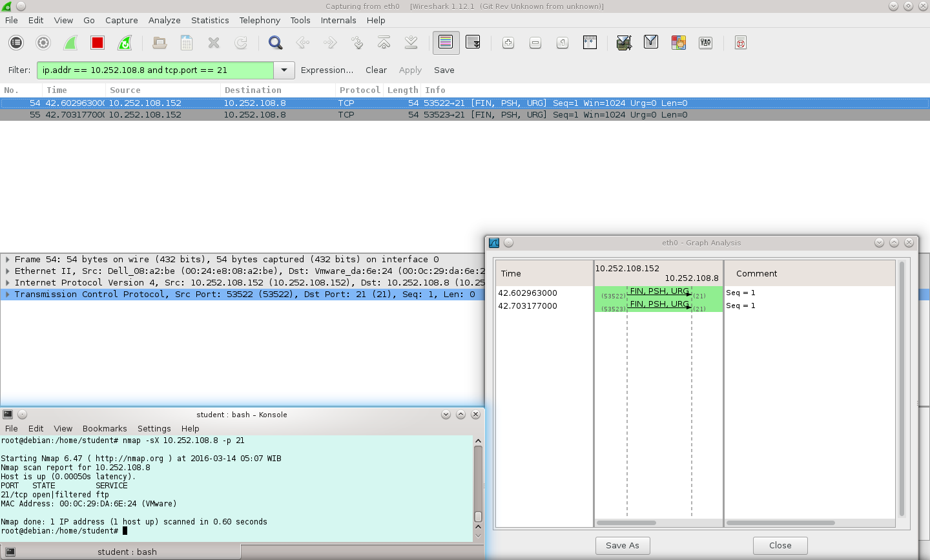
Task: Toggle auto scroll during live capture
Action: tap(473, 43)
